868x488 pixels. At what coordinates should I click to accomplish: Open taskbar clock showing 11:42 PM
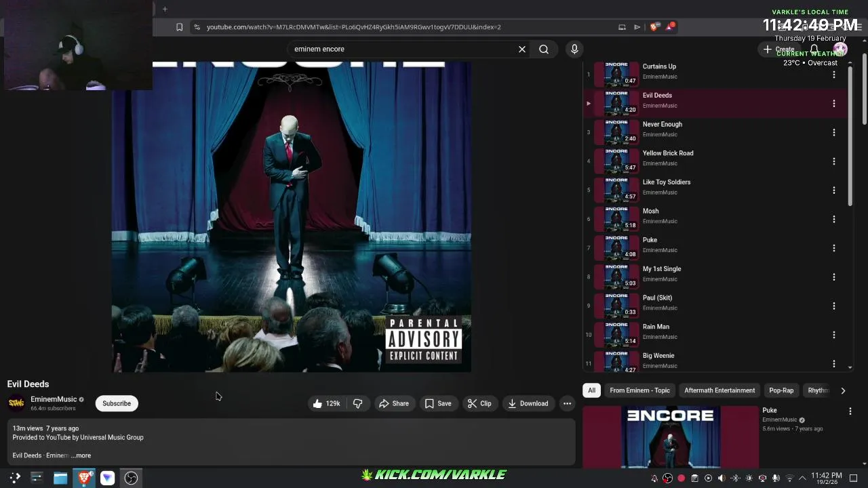[x=827, y=478]
